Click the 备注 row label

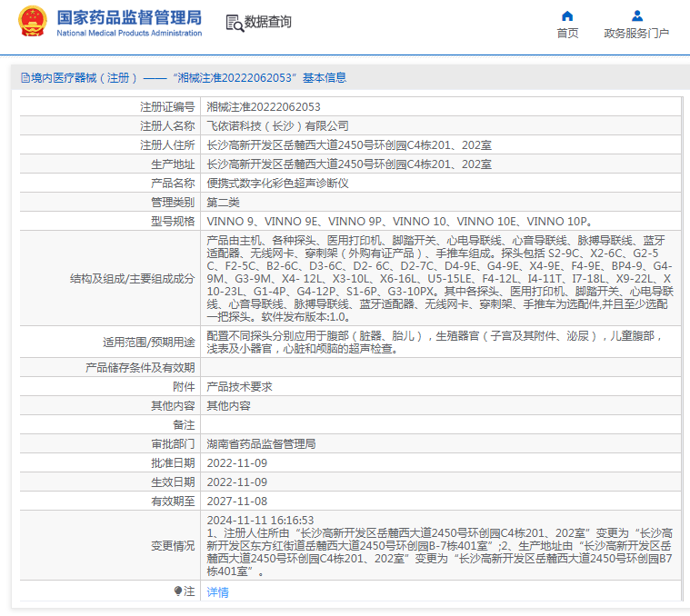click(x=184, y=425)
